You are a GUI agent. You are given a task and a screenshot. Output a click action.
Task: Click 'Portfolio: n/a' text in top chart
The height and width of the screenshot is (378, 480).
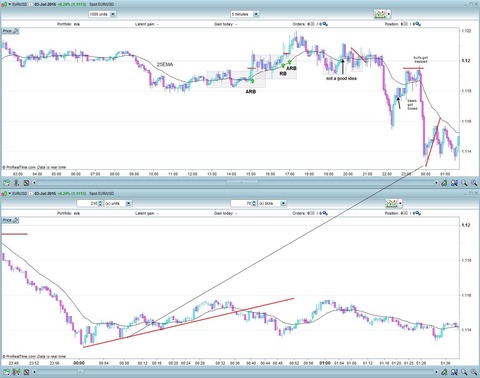pos(68,24)
